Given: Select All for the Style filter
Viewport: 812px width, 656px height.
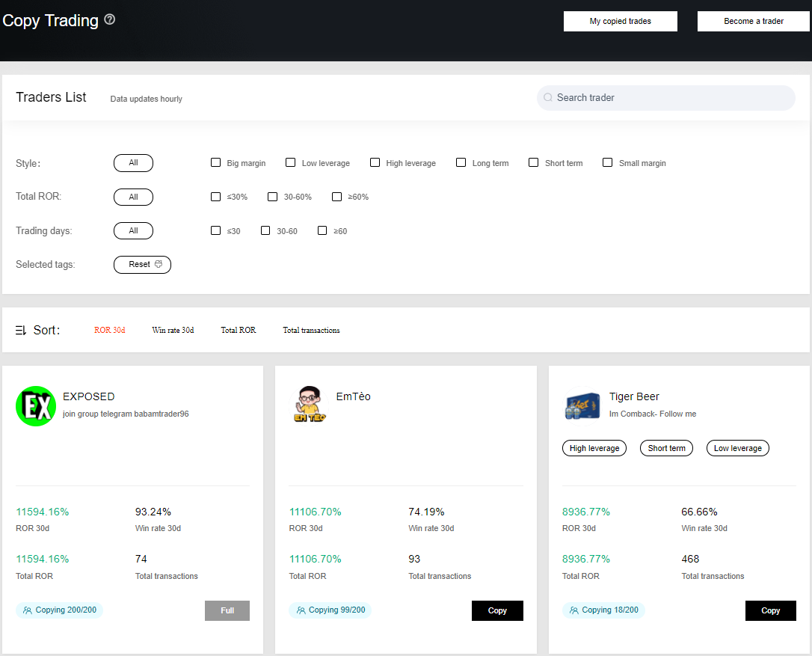Looking at the screenshot, I should click(x=133, y=163).
